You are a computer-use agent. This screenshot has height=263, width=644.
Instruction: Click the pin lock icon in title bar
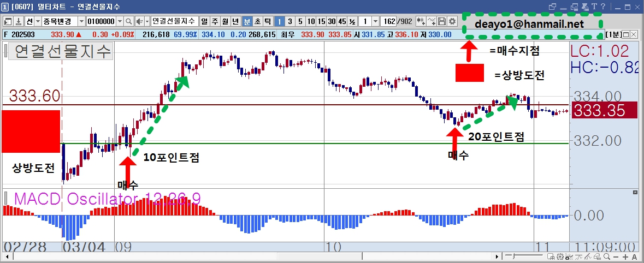pos(585,7)
